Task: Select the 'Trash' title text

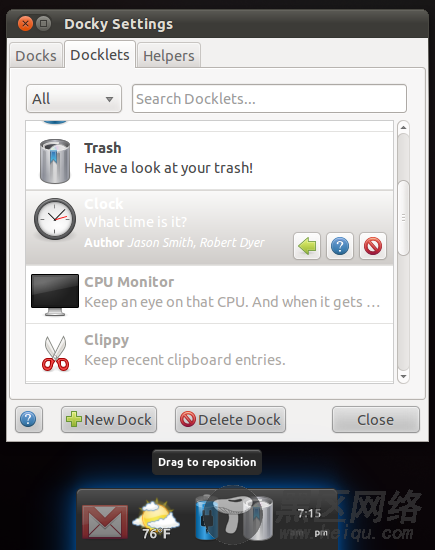Action: pos(103,148)
